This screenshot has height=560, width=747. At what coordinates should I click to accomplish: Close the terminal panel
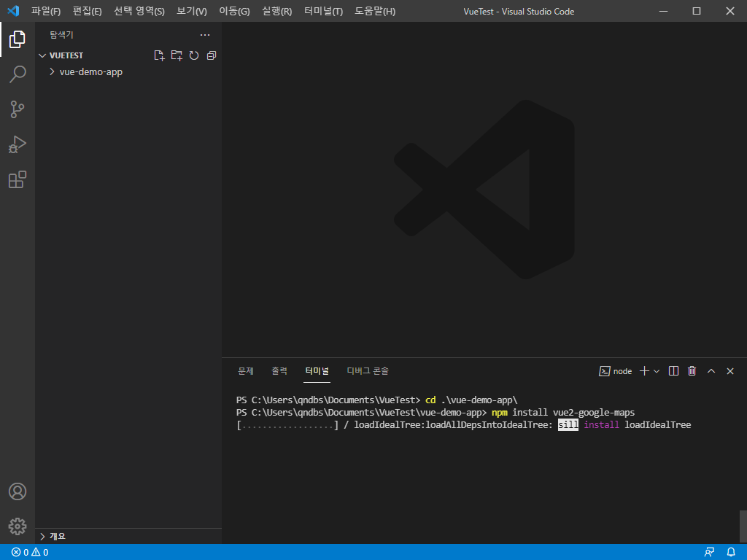(x=729, y=371)
